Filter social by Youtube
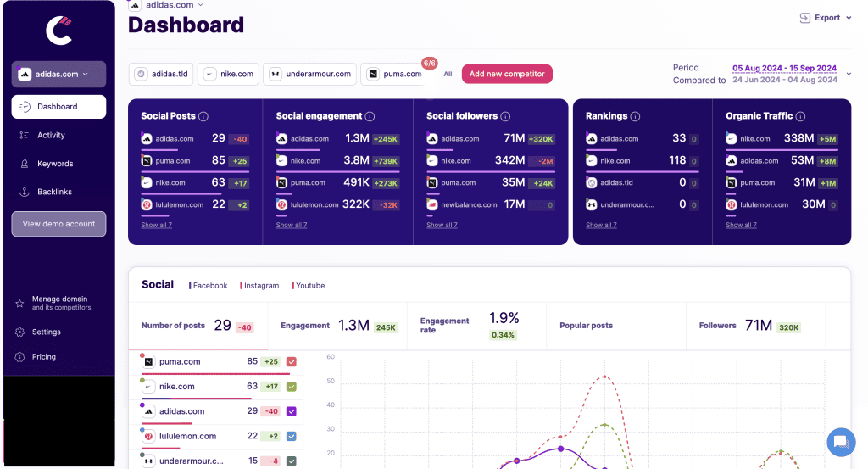The image size is (868, 469). [309, 286]
